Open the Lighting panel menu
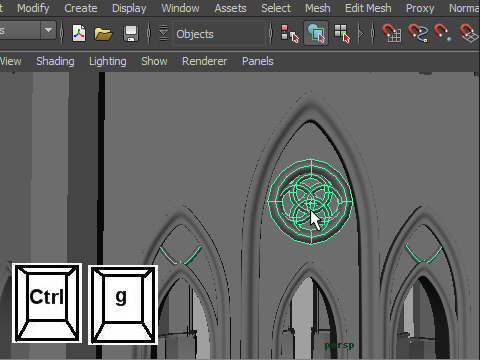 click(x=108, y=61)
